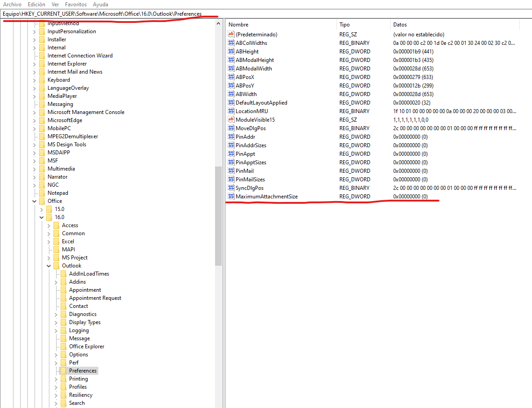532x408 pixels.
Task: Click the icon beside ABWidth value
Action: (x=231, y=94)
